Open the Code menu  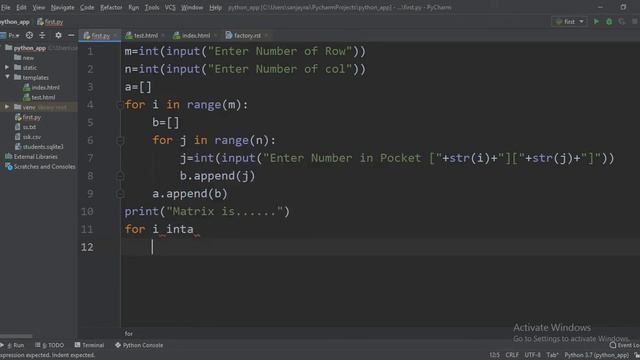(x=87, y=7)
